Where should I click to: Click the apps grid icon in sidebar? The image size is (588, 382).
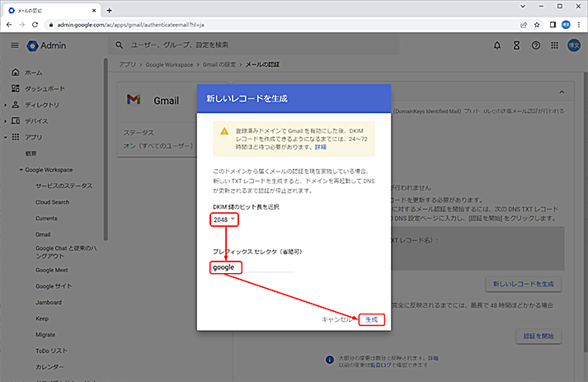pyautogui.click(x=16, y=137)
